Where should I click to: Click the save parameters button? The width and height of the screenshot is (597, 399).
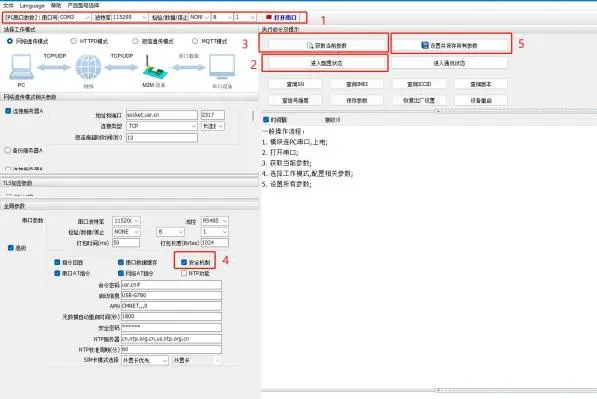[357, 101]
